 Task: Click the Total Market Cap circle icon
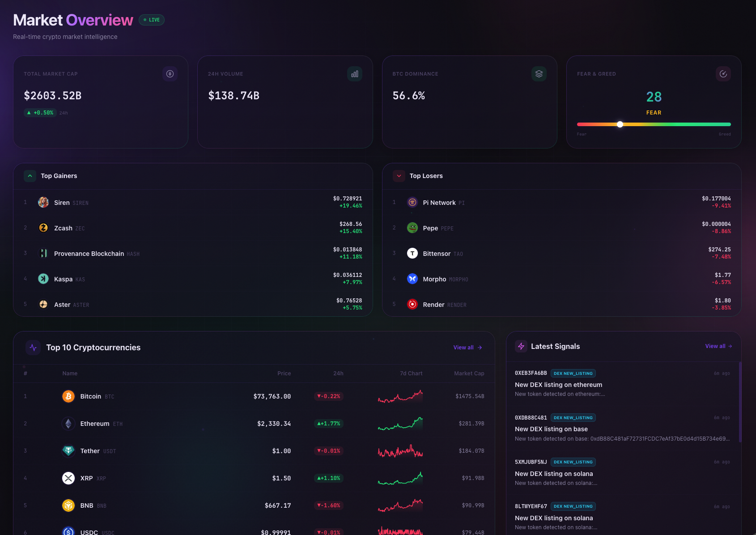click(170, 74)
